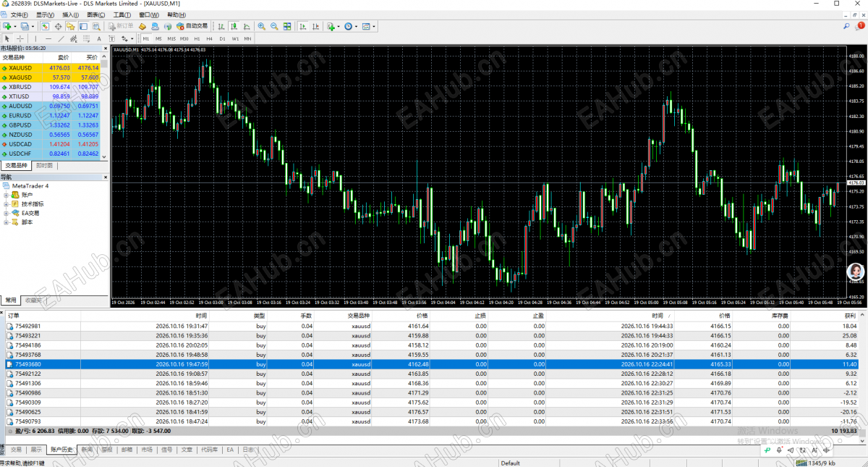Expand the EA交易 tree node
The width and height of the screenshot is (868, 467).
point(6,214)
